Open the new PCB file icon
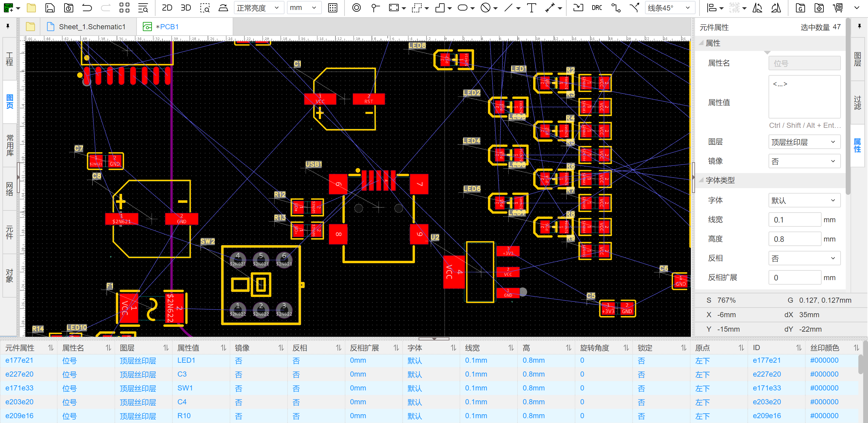 pyautogui.click(x=9, y=8)
